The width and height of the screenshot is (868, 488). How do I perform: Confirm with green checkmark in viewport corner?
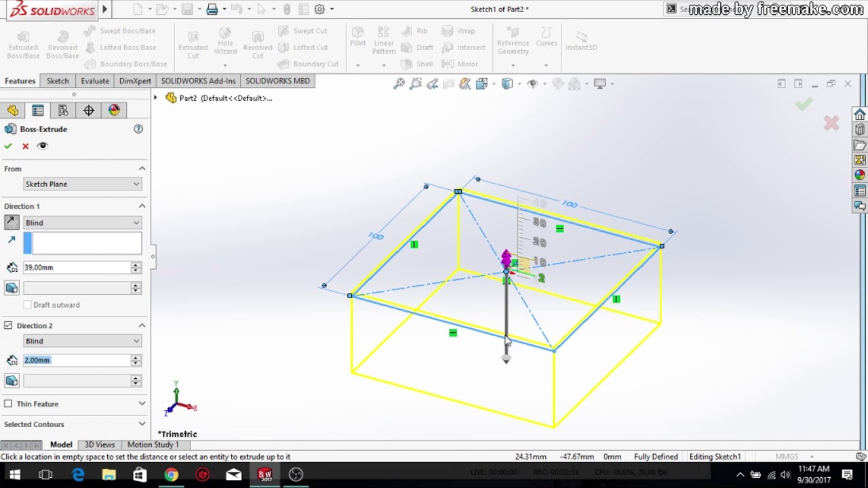point(804,104)
